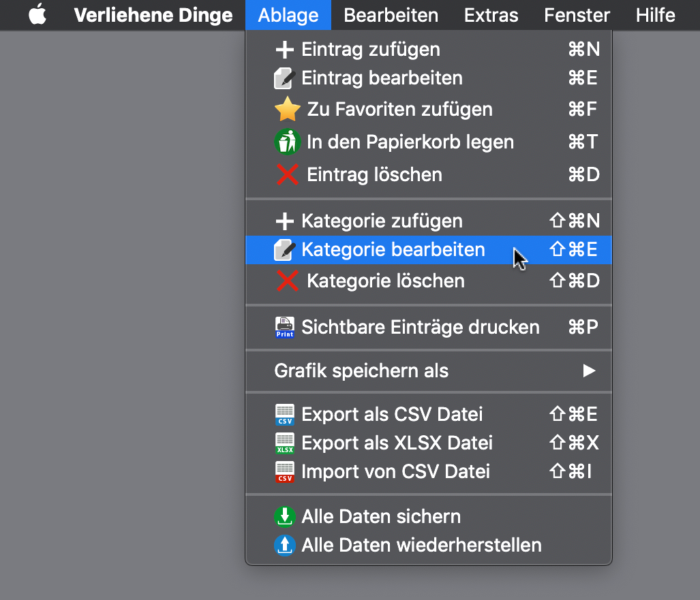Viewport: 700px width, 600px height.
Task: Open the Apple system menu
Action: (37, 14)
